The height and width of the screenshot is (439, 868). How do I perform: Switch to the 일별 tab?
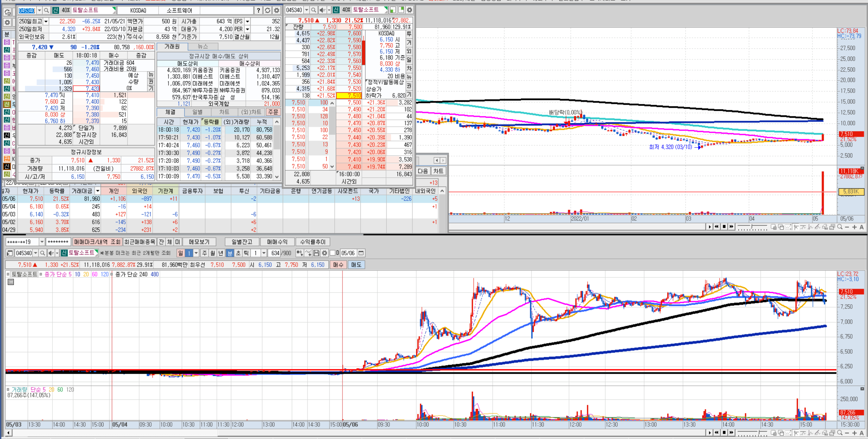point(197,112)
